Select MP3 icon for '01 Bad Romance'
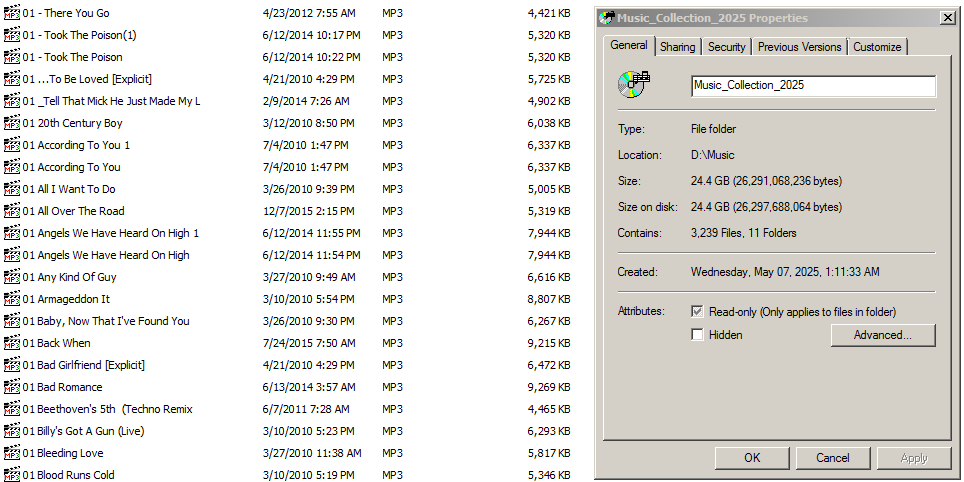The height and width of the screenshot is (482, 964). (x=12, y=387)
